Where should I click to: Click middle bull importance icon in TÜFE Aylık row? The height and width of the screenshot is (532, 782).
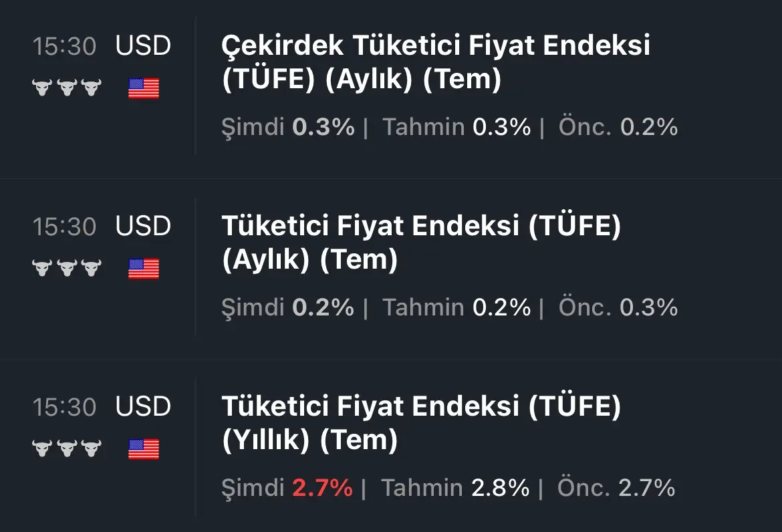coord(67,268)
